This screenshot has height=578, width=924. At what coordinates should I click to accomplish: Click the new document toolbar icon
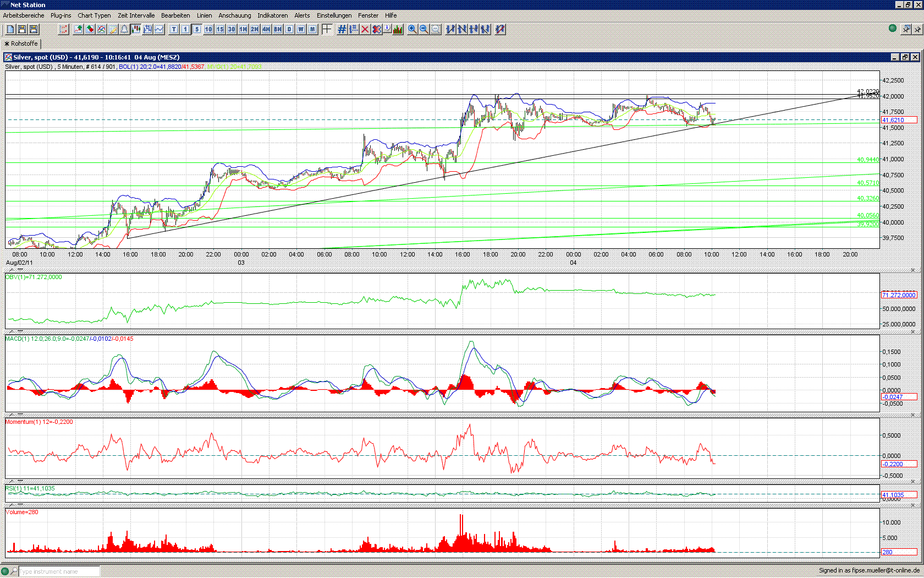[x=10, y=29]
